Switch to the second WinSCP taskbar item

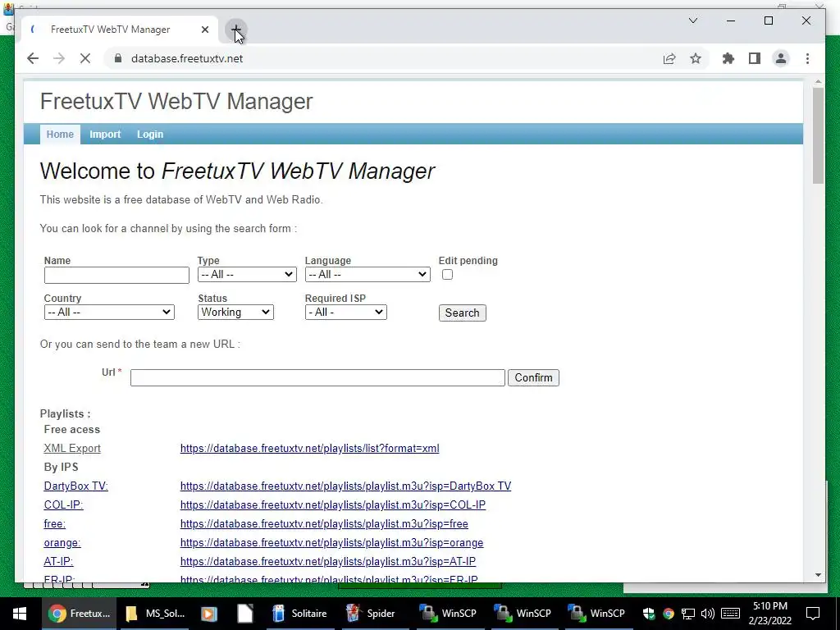click(523, 614)
